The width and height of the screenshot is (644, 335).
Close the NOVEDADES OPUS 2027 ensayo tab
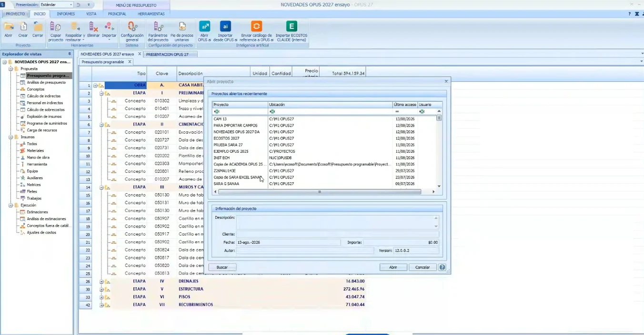pyautogui.click(x=140, y=54)
